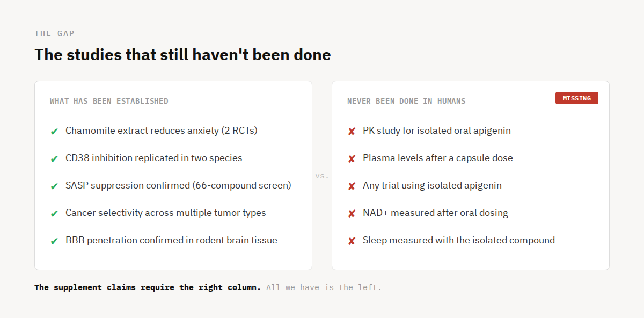Click the 'Never been done in humans' heading
Screen dimensions: 644x318
click(x=406, y=101)
